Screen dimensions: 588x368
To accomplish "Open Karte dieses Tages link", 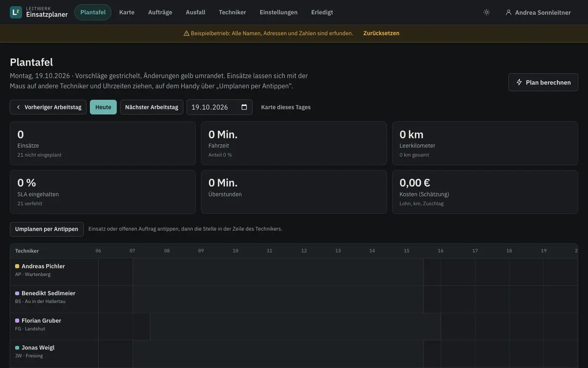I will pos(286,107).
